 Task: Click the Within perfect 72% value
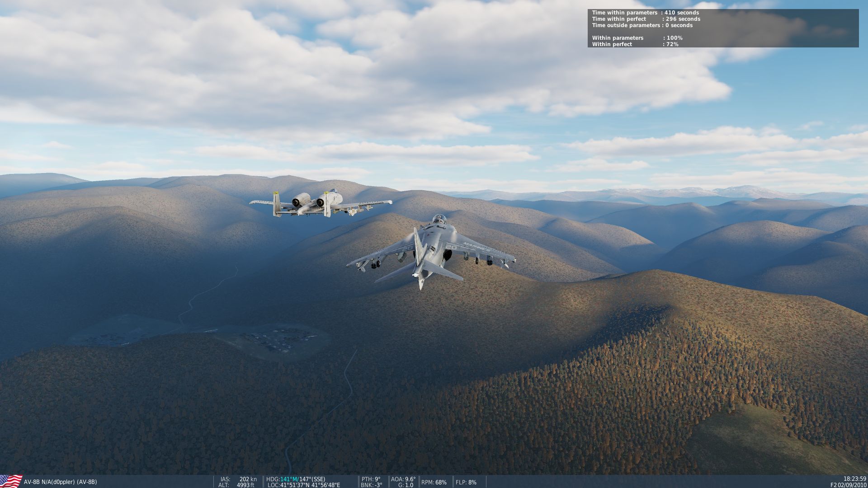click(672, 44)
